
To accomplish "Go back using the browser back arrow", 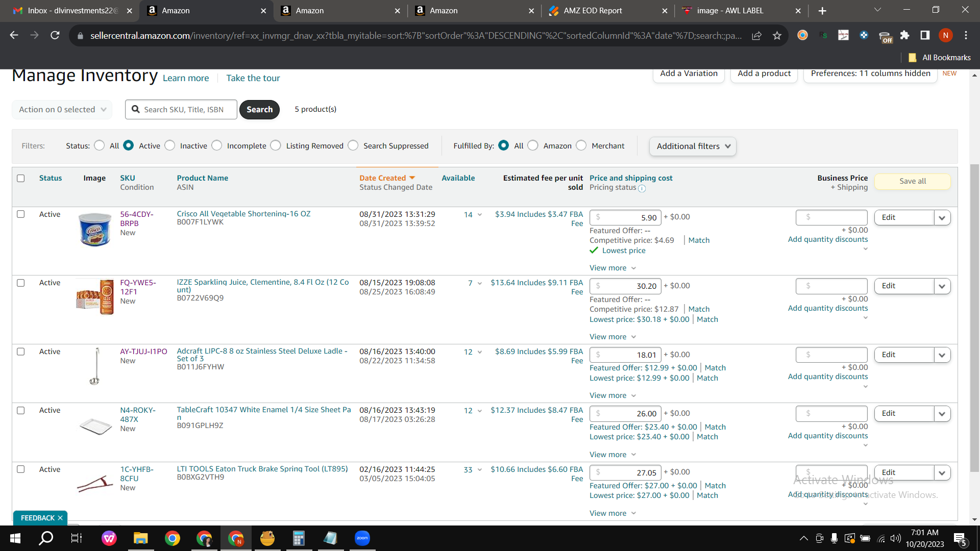I will pos(14,35).
